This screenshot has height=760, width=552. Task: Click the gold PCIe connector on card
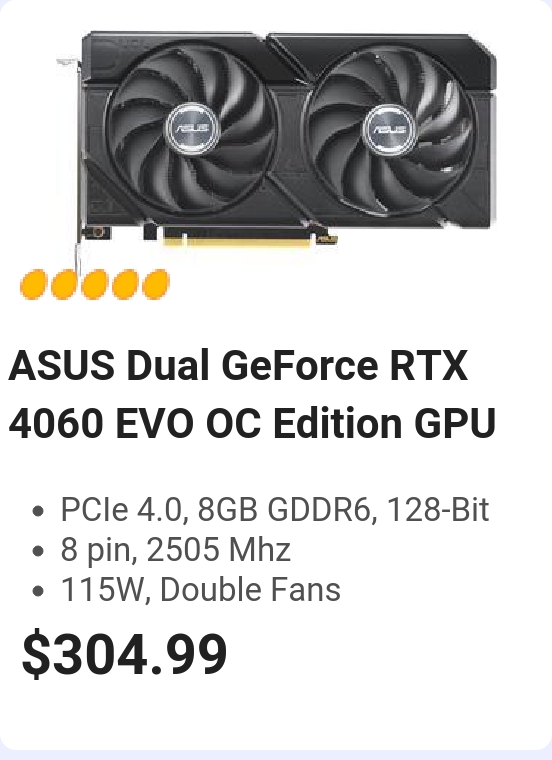[237, 236]
